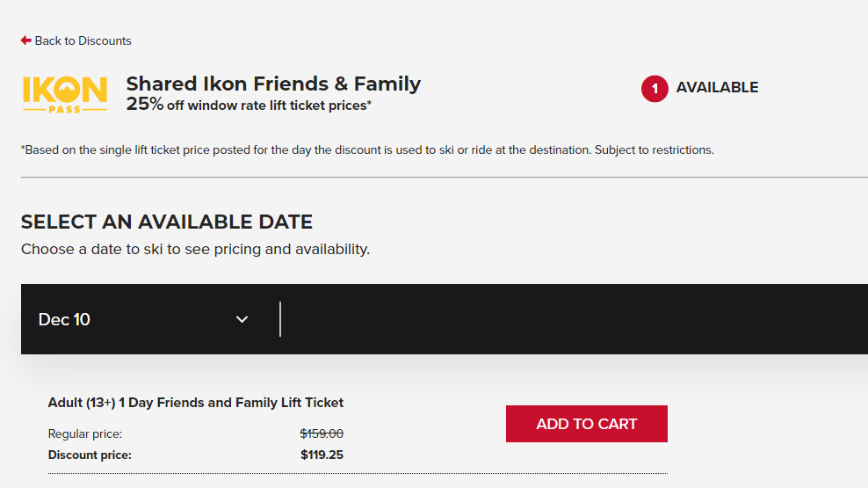This screenshot has height=488, width=868.
Task: Click the empty area of black date bar
Action: tap(571, 319)
